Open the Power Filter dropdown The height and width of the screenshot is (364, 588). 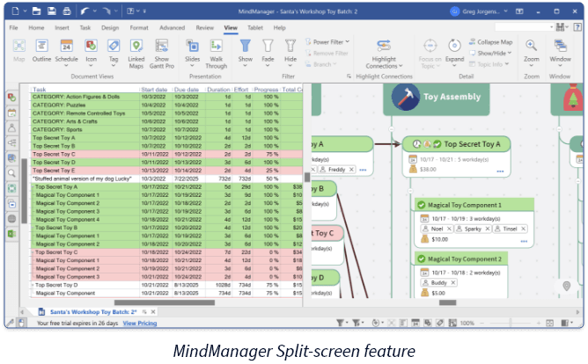pyautogui.click(x=327, y=42)
